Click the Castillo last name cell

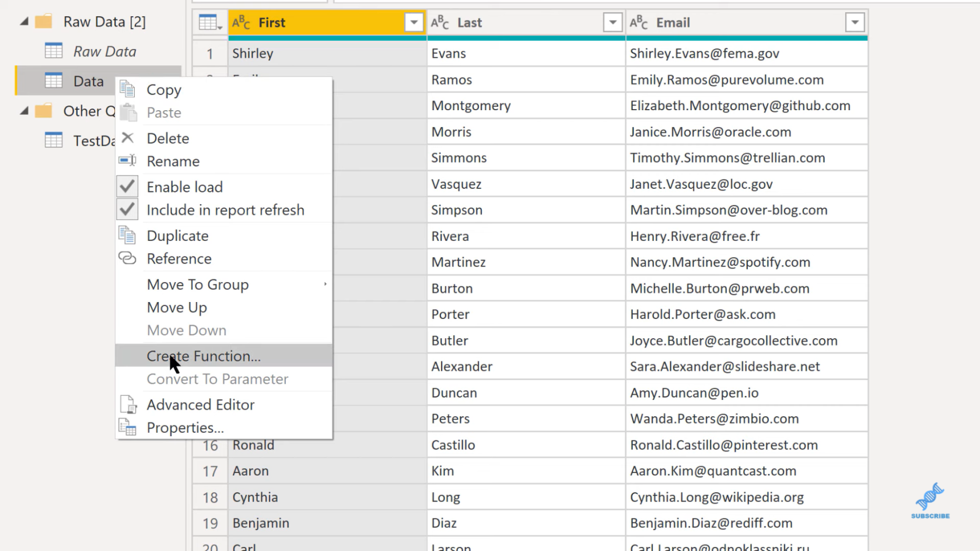coord(526,445)
